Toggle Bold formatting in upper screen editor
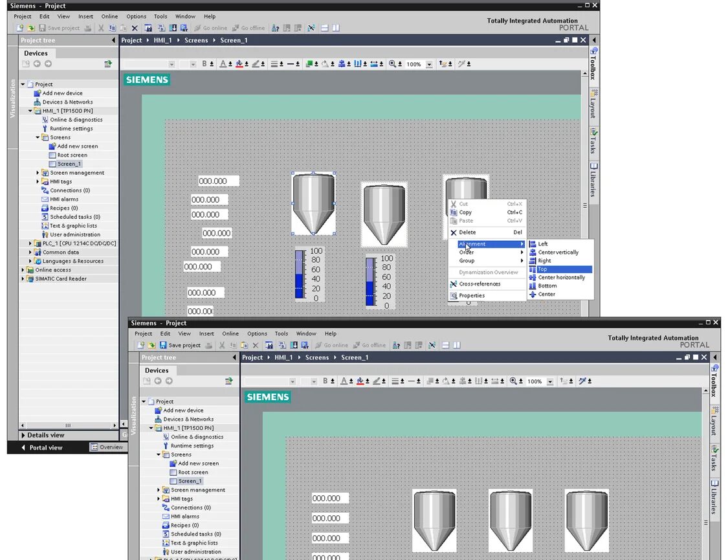 (x=204, y=63)
